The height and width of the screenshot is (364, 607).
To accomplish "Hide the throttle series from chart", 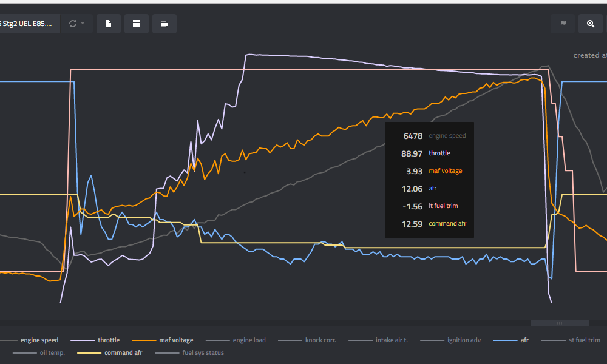I will (x=108, y=340).
